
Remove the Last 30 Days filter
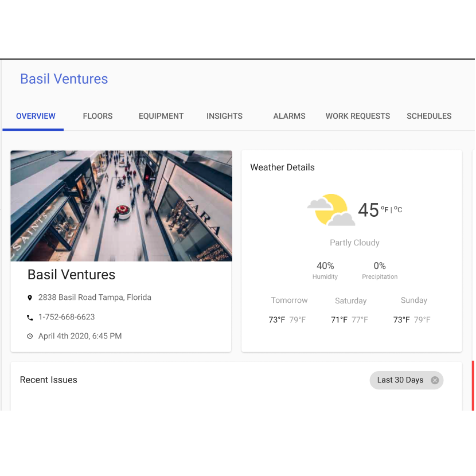pyautogui.click(x=435, y=380)
